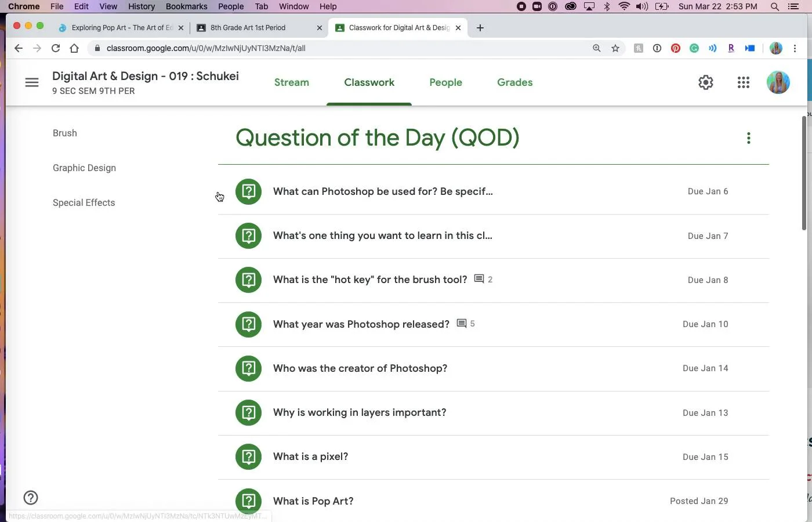812x522 pixels.
Task: Open 'Who was the creator of Photoshop?' question
Action: tap(360, 368)
